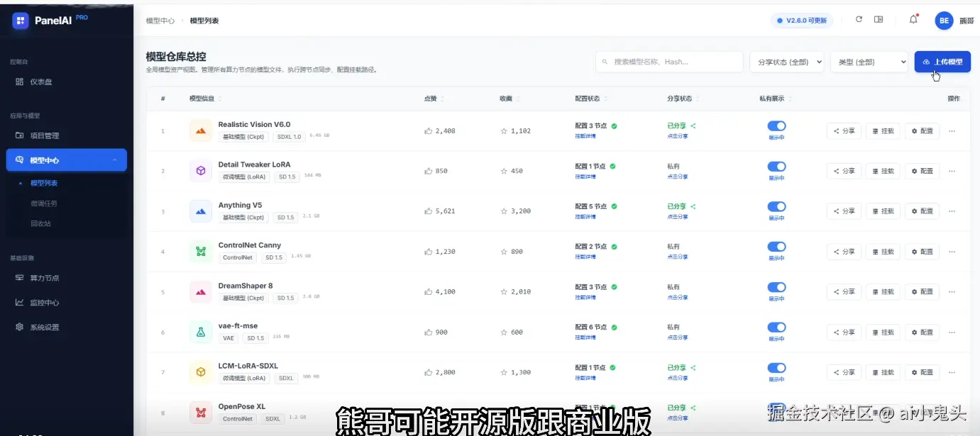Toggle 私有展示 switch for DreamShaper 8
Screen dimensions: 980x436
776,287
